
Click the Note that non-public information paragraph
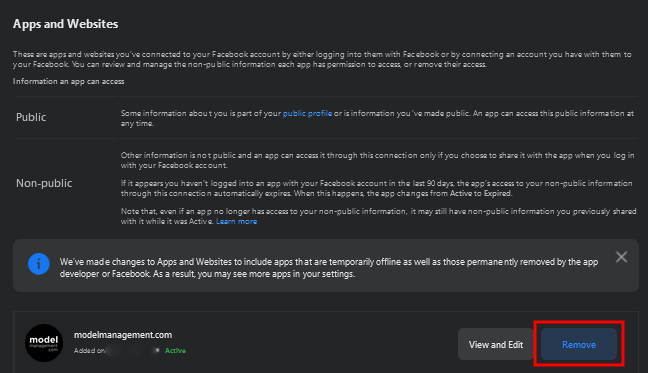378,216
